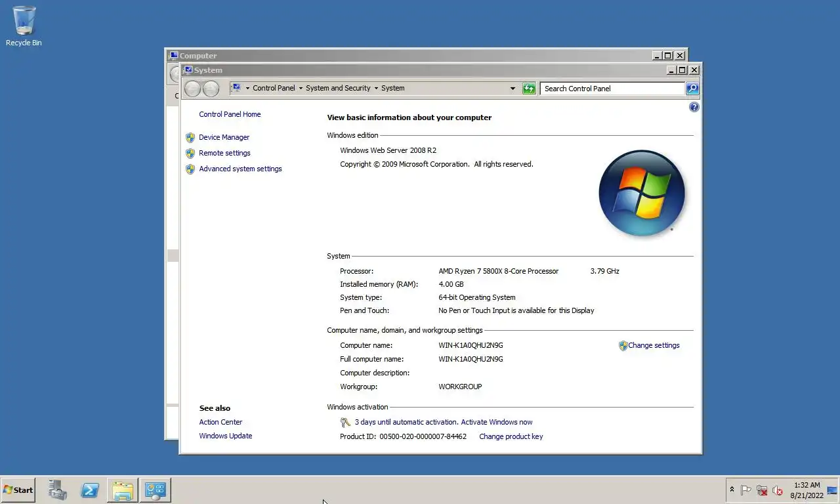Open Windows Update under See also
The height and width of the screenshot is (504, 840).
click(x=225, y=436)
